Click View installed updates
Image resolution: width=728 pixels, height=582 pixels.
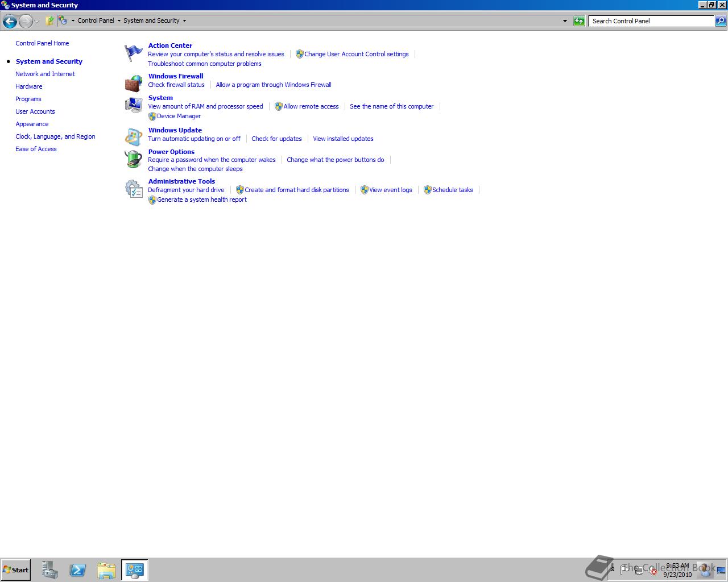click(x=343, y=139)
